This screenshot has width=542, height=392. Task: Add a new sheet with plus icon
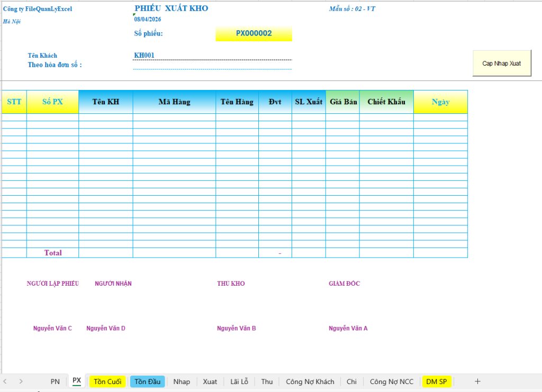pyautogui.click(x=477, y=381)
